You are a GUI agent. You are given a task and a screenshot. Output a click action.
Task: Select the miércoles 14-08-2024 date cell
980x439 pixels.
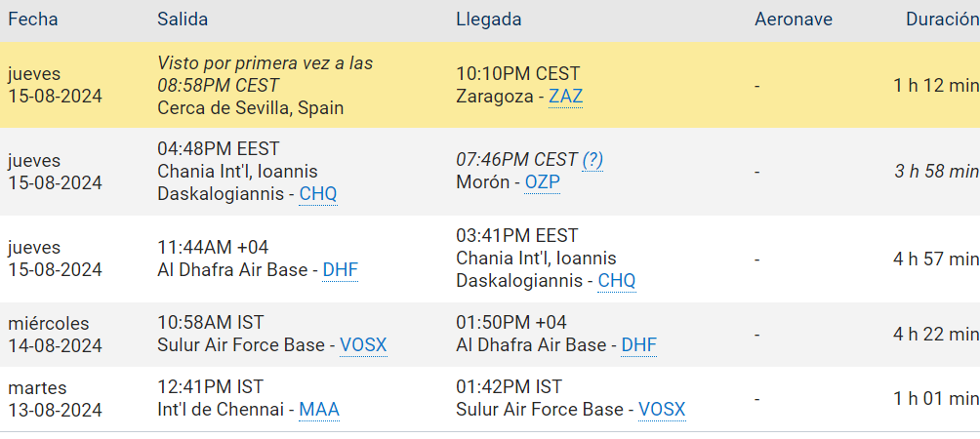pyautogui.click(x=55, y=335)
